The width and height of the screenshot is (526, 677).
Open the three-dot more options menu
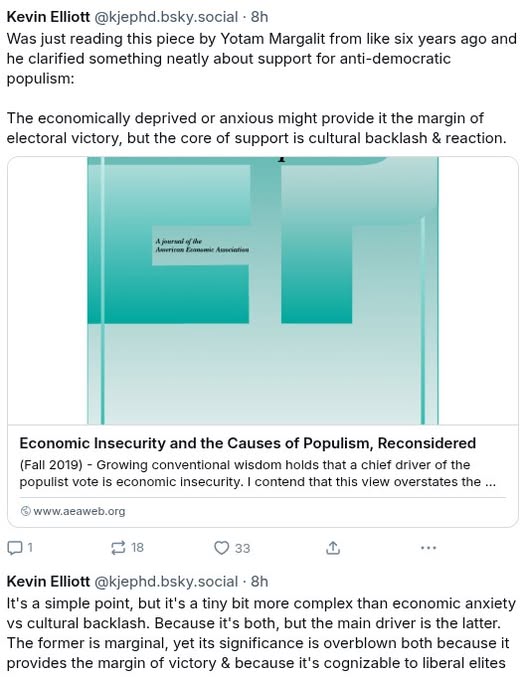click(x=428, y=547)
